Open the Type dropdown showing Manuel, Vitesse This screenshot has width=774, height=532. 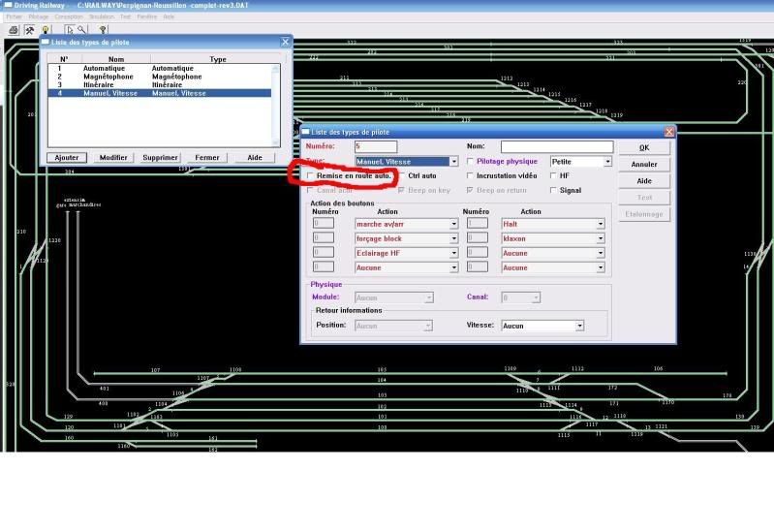tap(453, 162)
